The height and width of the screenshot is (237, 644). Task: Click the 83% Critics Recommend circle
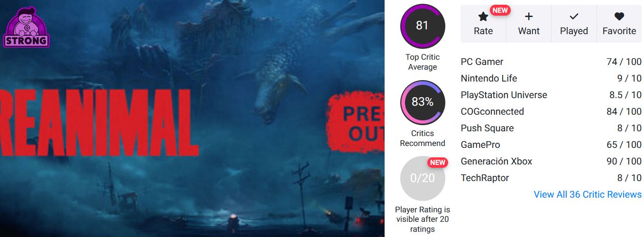(x=422, y=102)
